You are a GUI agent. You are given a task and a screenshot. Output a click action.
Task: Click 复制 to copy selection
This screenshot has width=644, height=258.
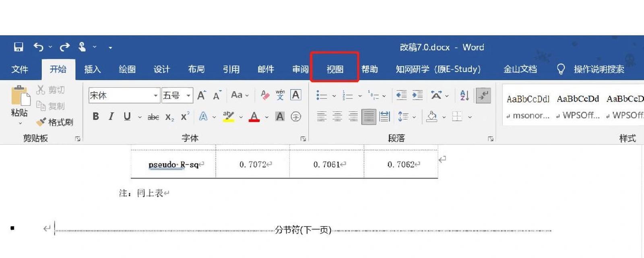tap(51, 106)
